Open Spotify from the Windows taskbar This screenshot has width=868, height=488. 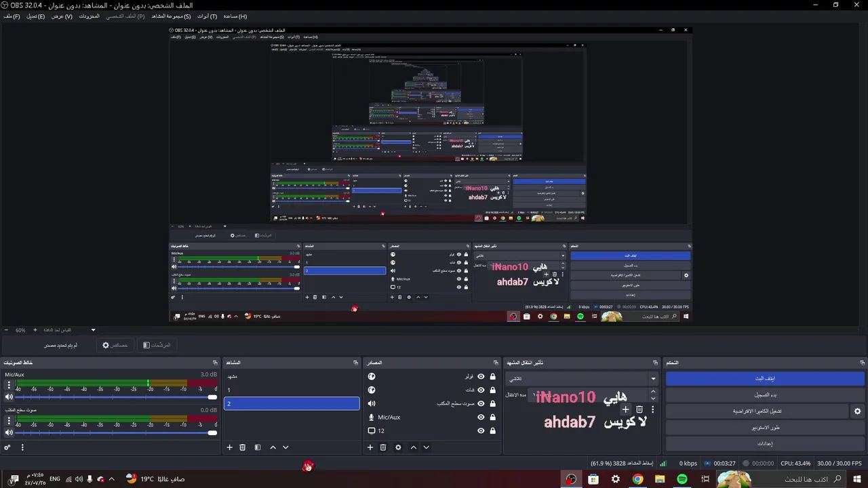682,479
